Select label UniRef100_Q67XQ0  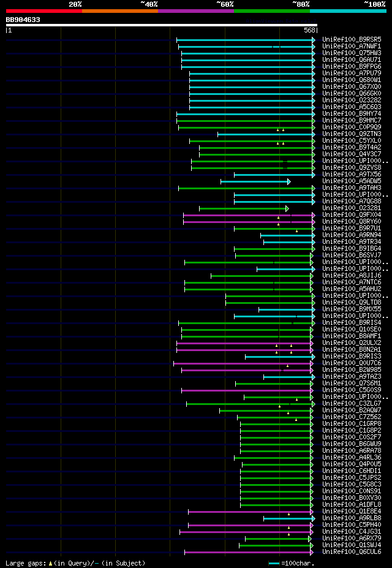352,86
